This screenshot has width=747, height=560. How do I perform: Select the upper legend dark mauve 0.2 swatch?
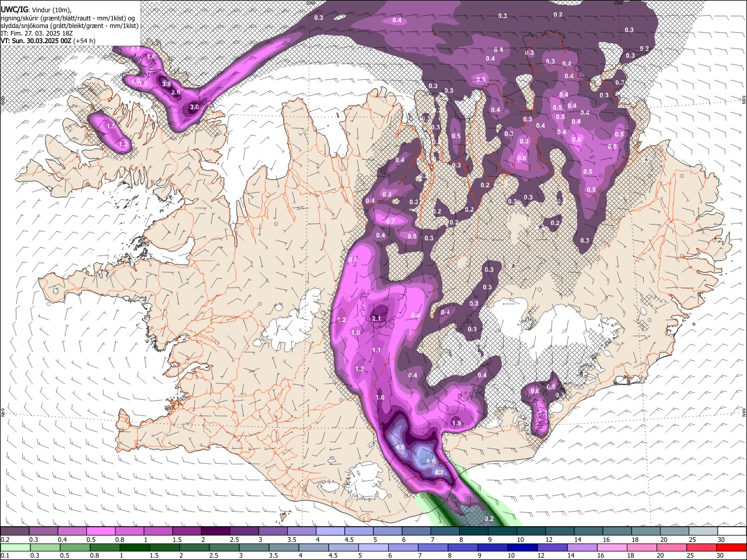[15, 531]
